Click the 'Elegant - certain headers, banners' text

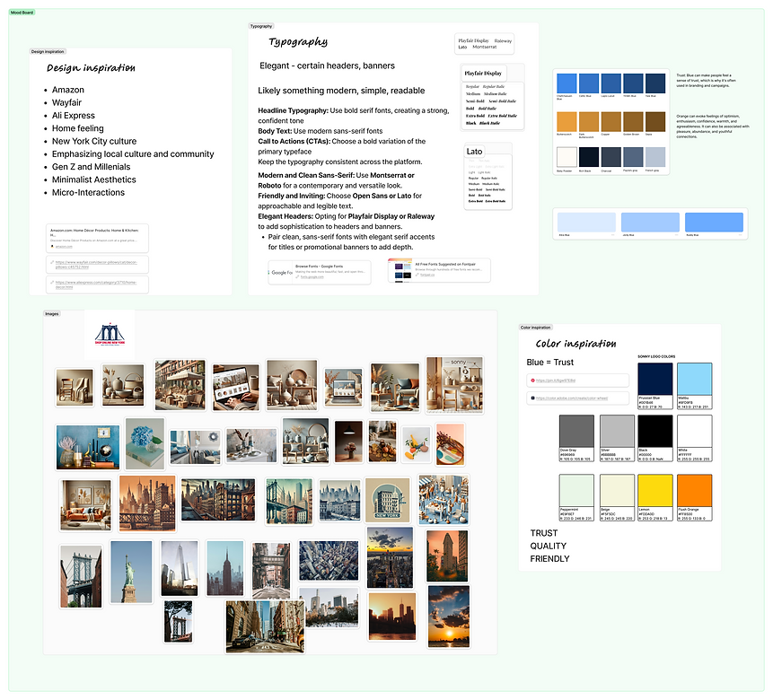coord(328,66)
